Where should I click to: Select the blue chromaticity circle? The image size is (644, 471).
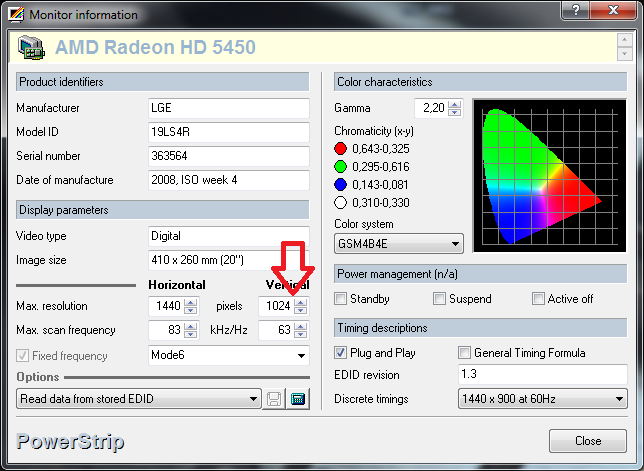pos(341,184)
